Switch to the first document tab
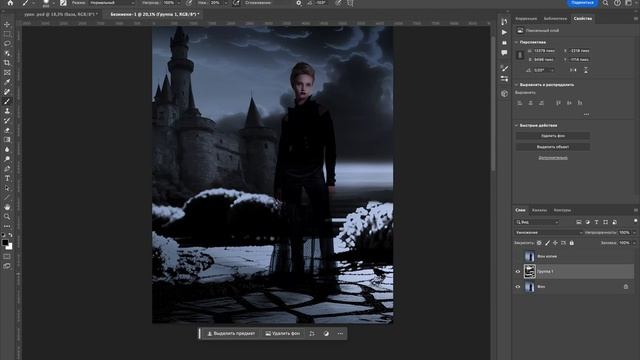Image resolution: width=640 pixels, height=360 pixels. point(60,14)
